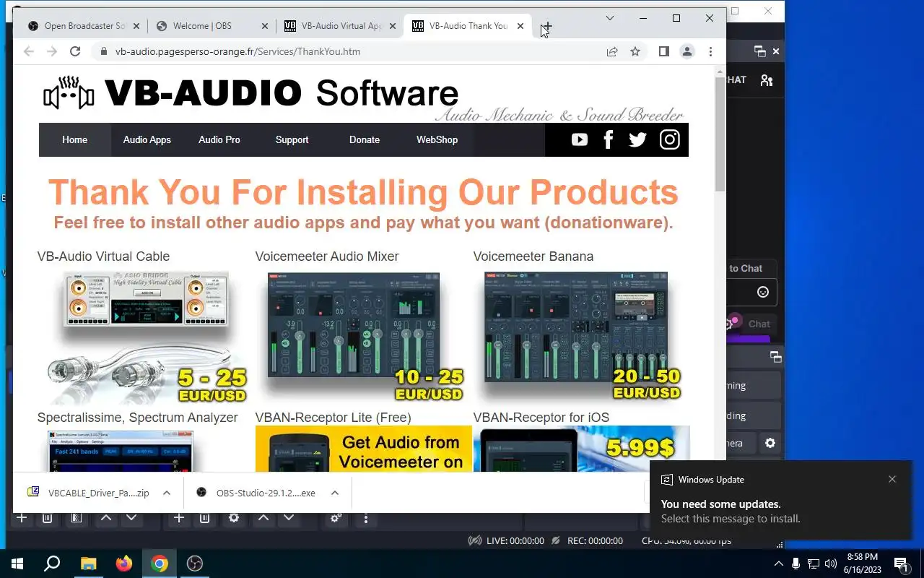Open OBS virtual camera settings gear
Image resolution: width=924 pixels, height=578 pixels.
tap(770, 443)
